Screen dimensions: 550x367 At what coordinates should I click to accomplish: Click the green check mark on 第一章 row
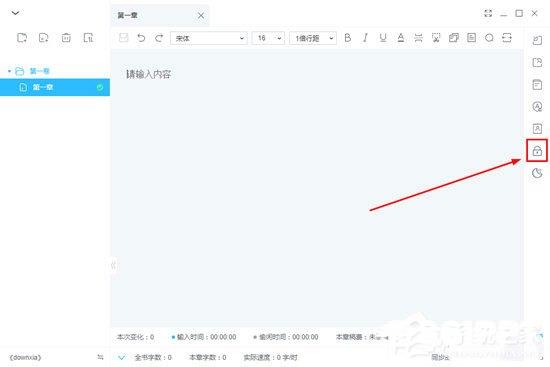[x=100, y=87]
